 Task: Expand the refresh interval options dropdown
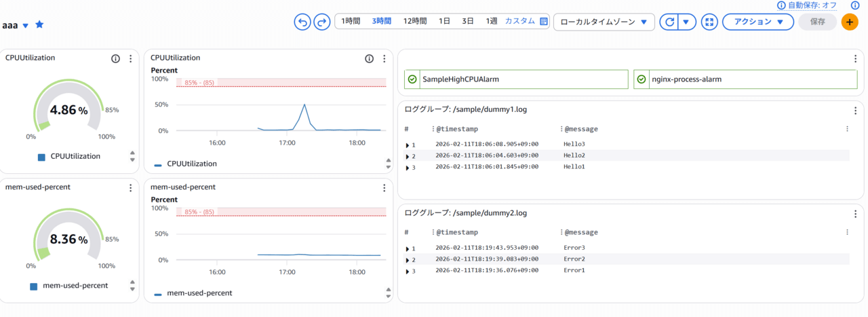687,22
